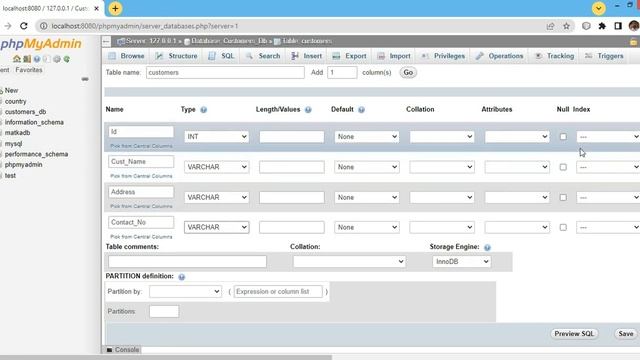Open Collation dropdown for Cust_Name row
Screen dimensions: 640x360
pos(442,167)
